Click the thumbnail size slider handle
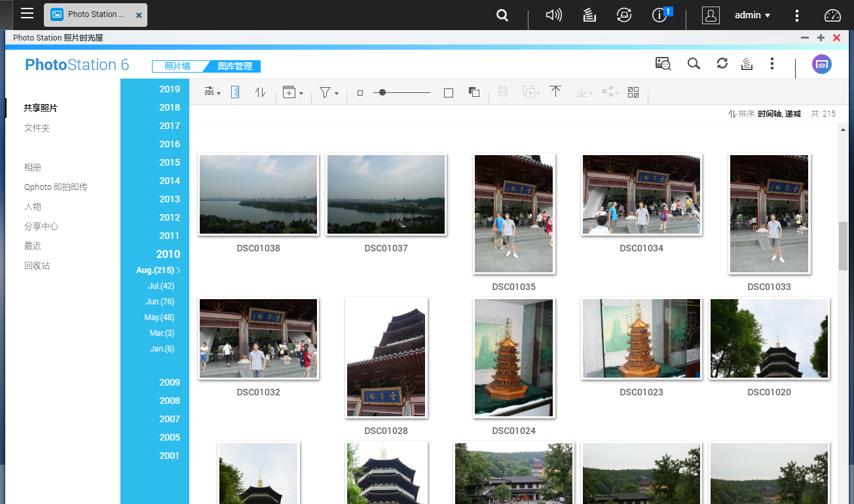854x504 pixels. tap(382, 93)
